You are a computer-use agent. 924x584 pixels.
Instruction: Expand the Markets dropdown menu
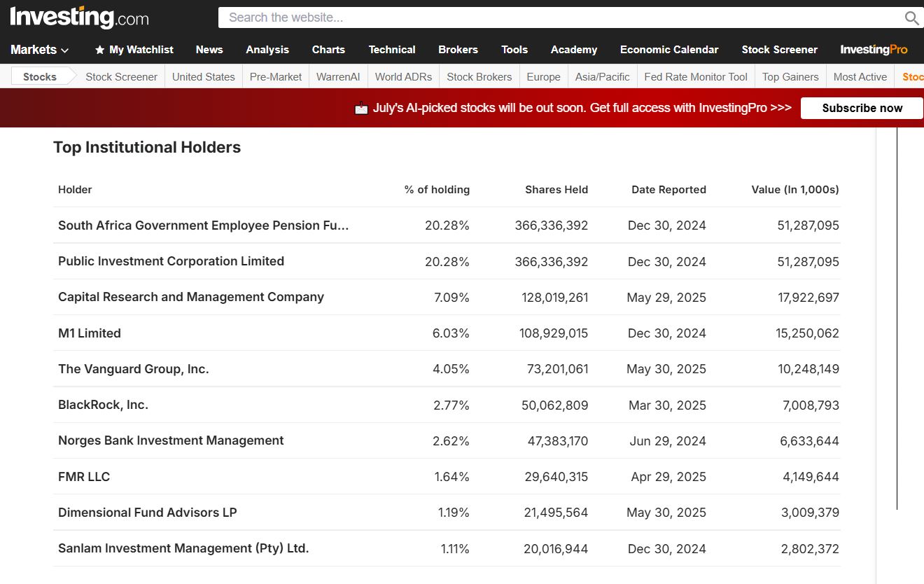[40, 50]
